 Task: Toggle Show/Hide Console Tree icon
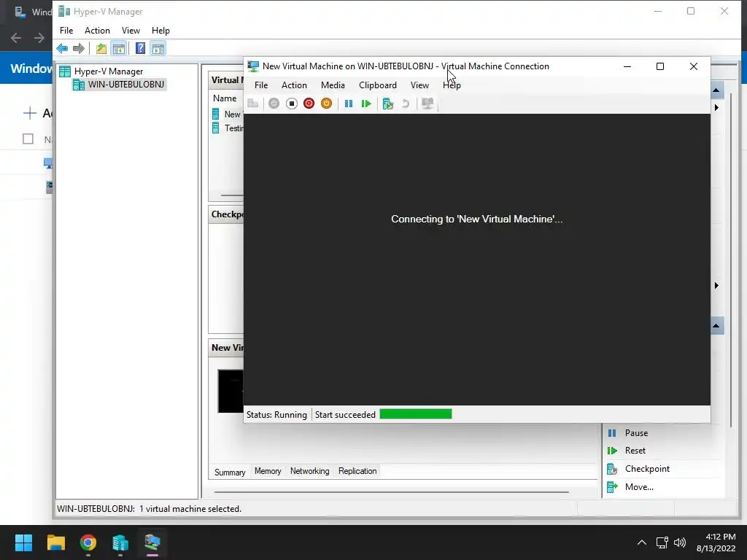click(118, 48)
